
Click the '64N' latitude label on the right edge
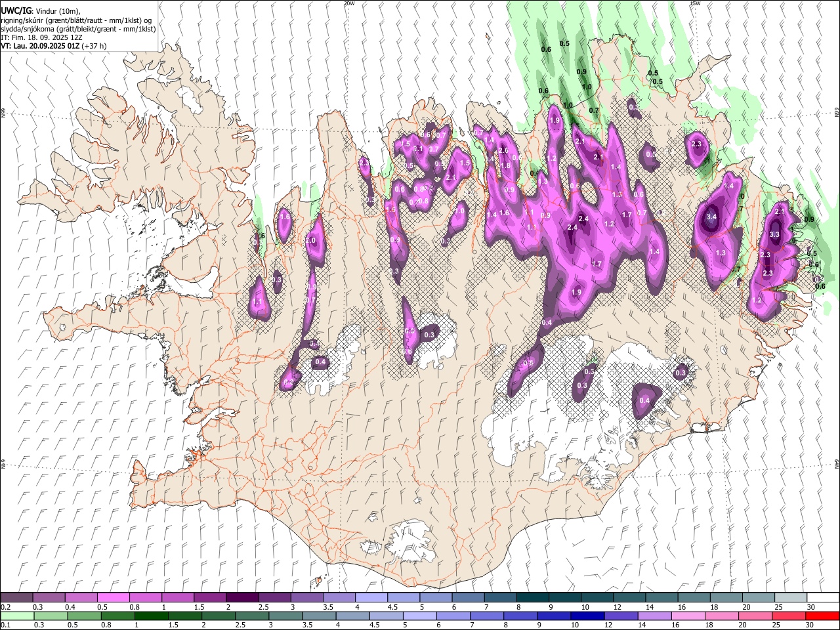[837, 463]
